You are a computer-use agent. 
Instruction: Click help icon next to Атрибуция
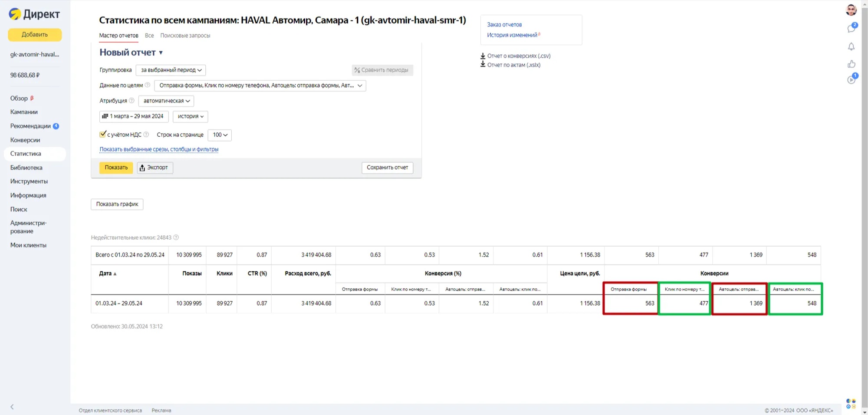132,101
